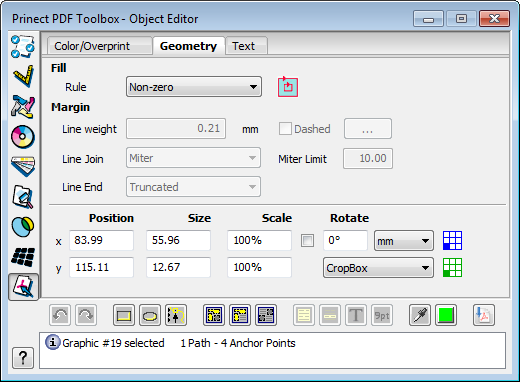The image size is (520, 382).
Task: Minimize the Object Editor window
Action: pos(428,19)
